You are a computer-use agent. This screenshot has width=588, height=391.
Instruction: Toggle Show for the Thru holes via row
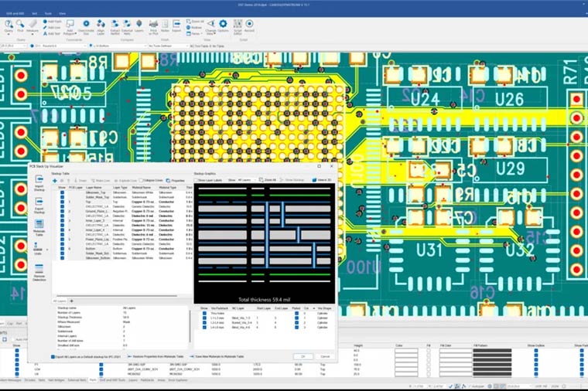click(x=204, y=314)
